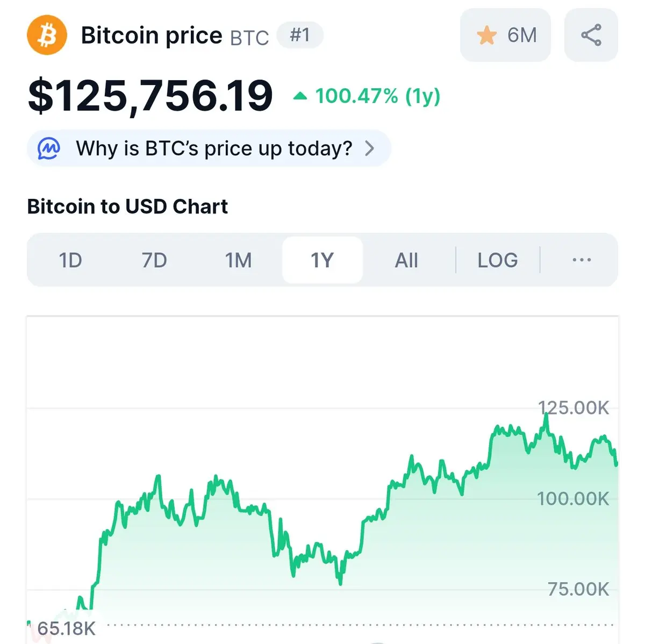Expand the chevron beside price up today

(x=369, y=148)
